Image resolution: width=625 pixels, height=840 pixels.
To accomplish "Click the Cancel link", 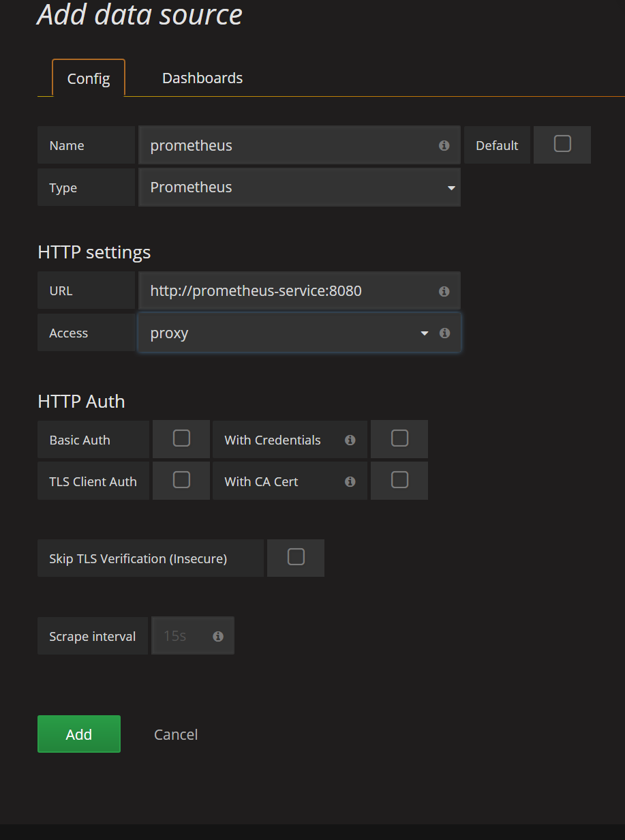I will pyautogui.click(x=176, y=734).
